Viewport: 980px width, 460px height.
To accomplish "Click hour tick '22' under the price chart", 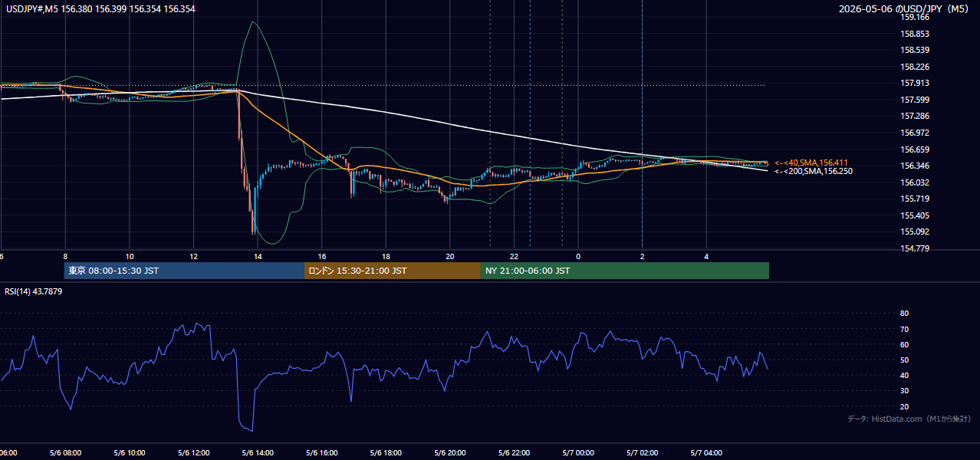I will click(515, 256).
